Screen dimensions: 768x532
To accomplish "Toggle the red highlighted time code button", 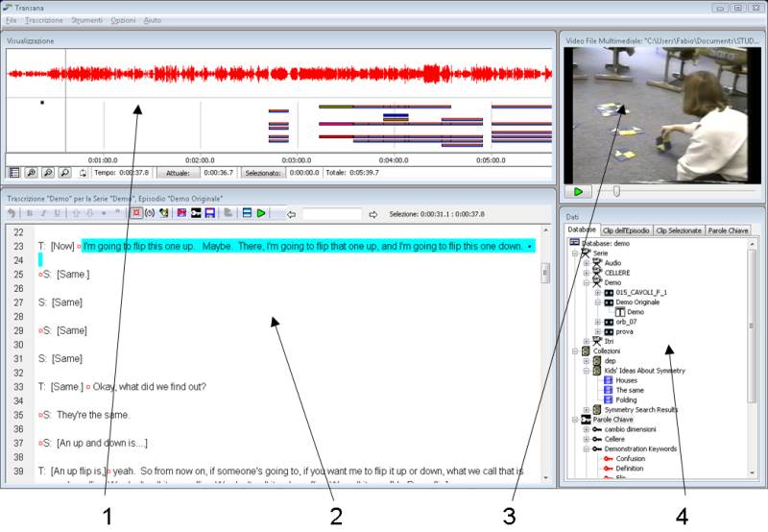I will [136, 213].
